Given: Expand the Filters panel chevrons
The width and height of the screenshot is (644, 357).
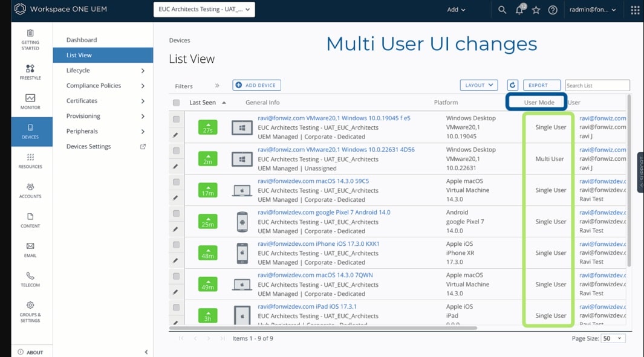Looking at the screenshot, I should pyautogui.click(x=217, y=85).
